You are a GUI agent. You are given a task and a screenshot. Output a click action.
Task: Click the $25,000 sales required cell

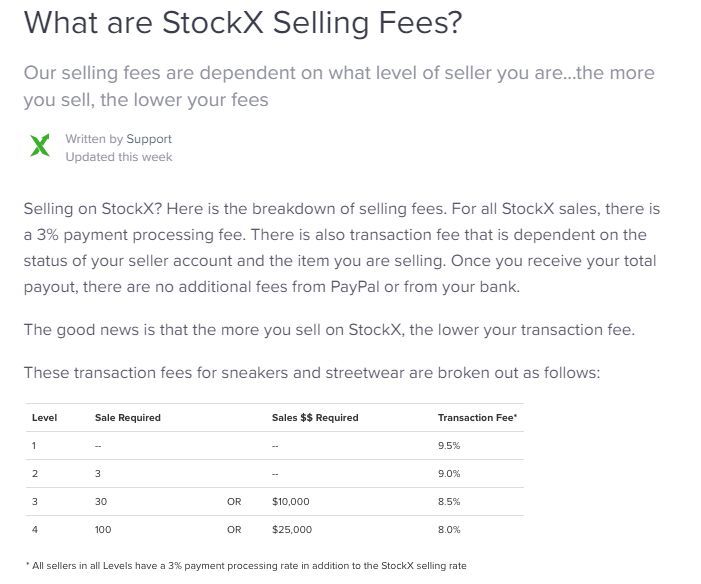click(292, 529)
